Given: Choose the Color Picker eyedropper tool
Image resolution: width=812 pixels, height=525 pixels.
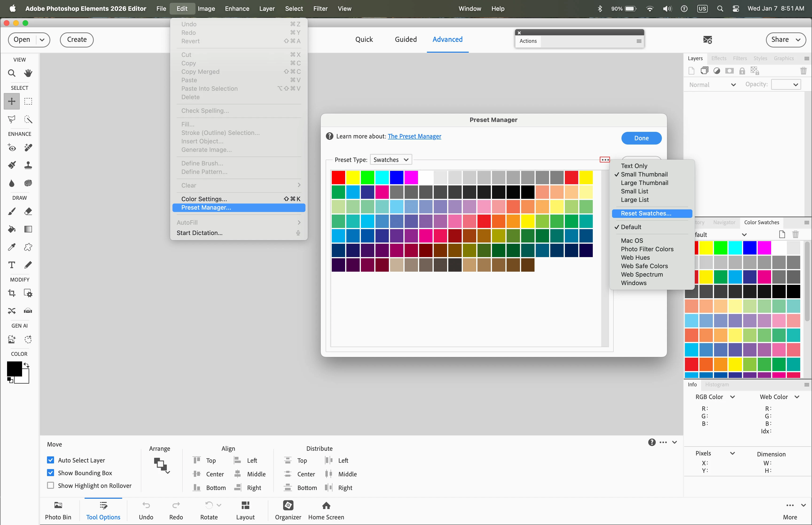Looking at the screenshot, I should (12, 247).
